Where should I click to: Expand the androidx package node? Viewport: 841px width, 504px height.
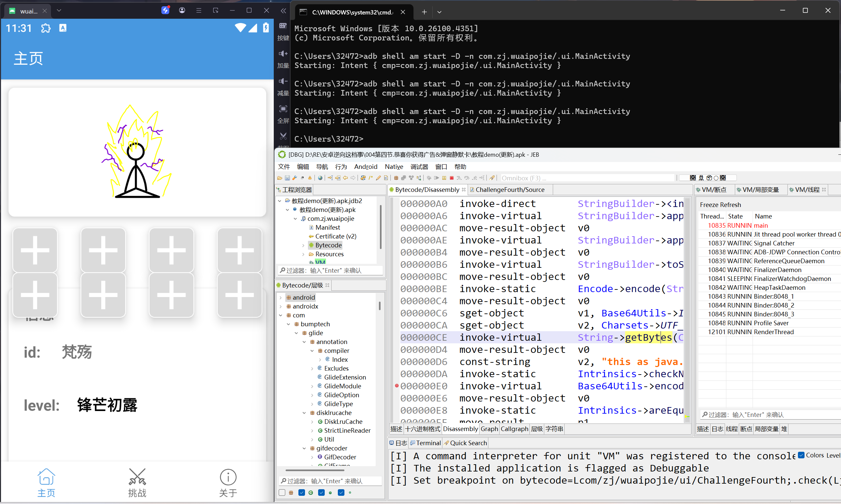281,306
